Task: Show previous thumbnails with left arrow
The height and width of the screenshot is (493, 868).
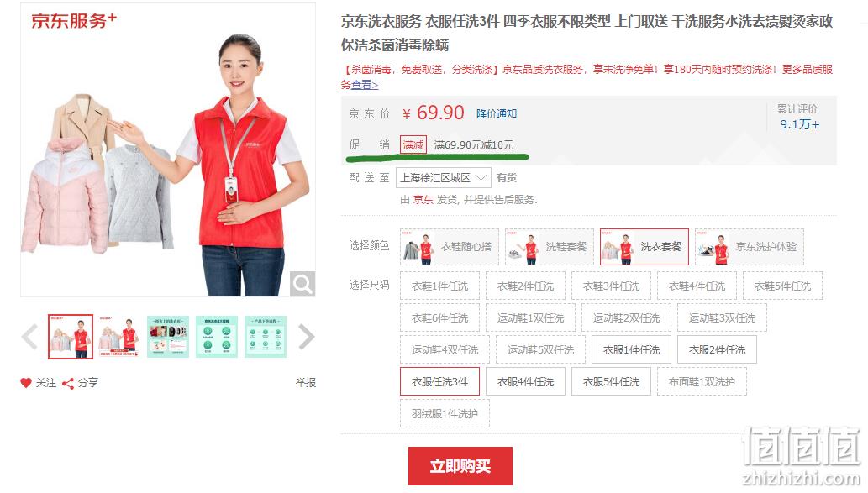Action: [x=30, y=337]
